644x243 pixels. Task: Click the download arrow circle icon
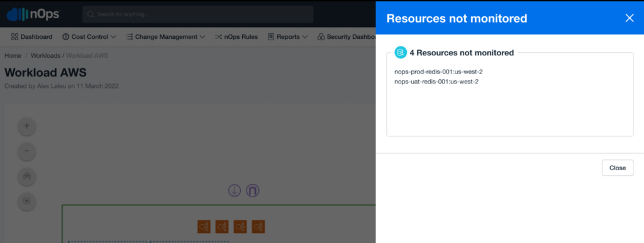235,190
